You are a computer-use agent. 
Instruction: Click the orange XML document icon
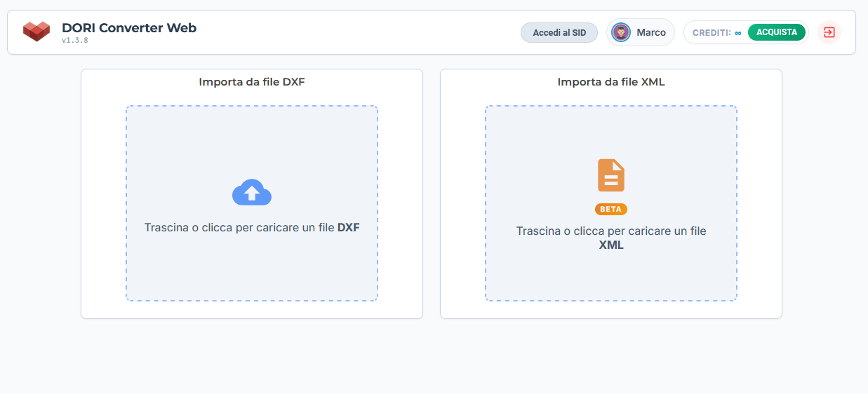coord(610,175)
